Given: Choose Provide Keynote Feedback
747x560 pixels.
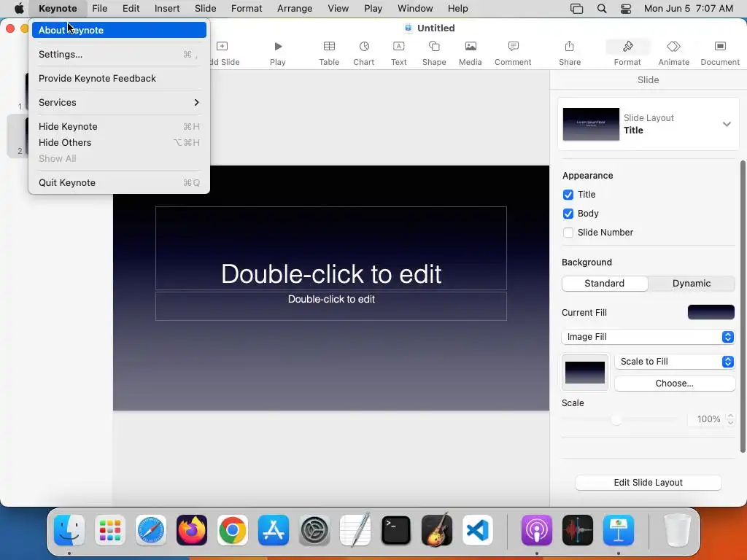Looking at the screenshot, I should (119, 79).
